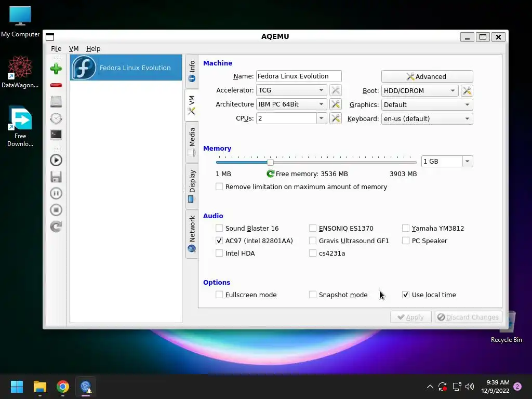Switch to the Media tab
This screenshot has height=399, width=532.
click(192, 141)
